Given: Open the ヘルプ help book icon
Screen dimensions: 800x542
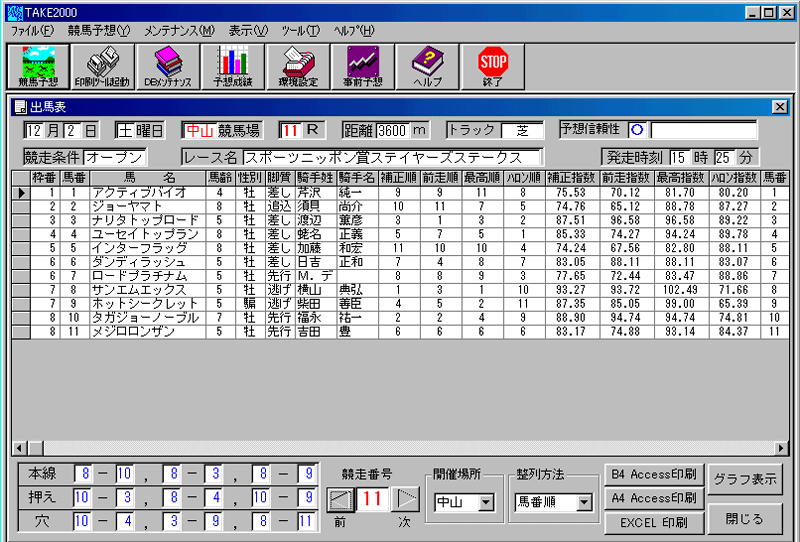Looking at the screenshot, I should [427, 66].
